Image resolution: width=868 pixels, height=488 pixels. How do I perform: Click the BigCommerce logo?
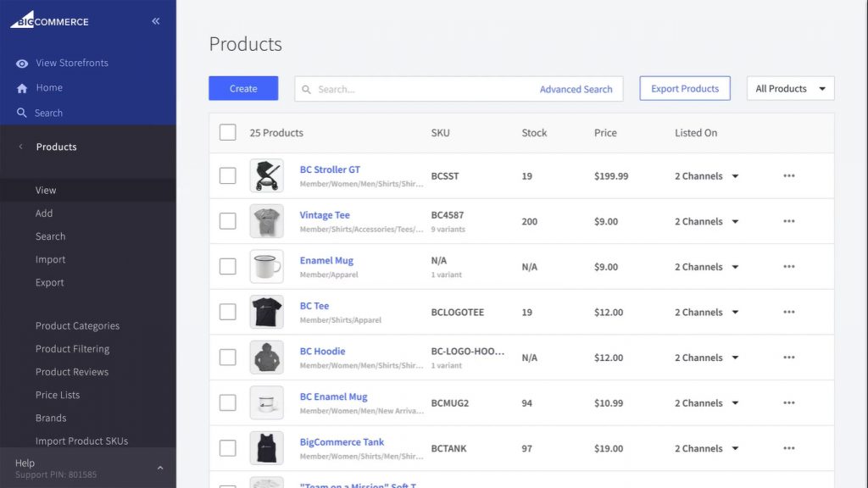48,20
